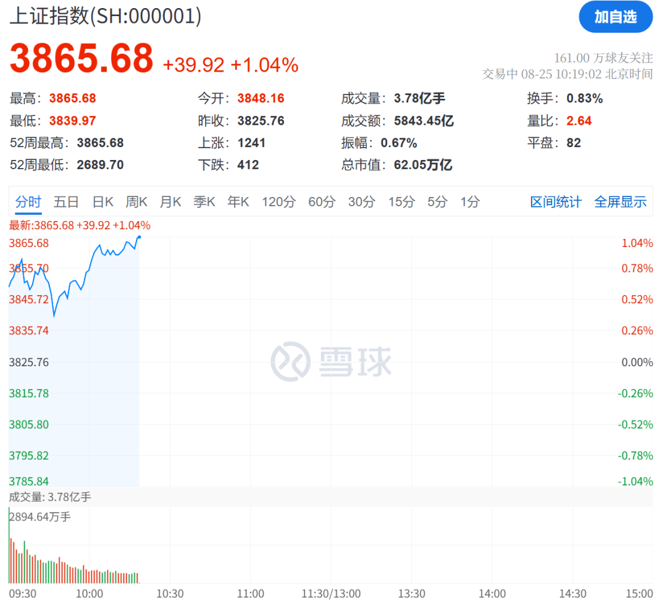Viewport: 667px width, 604px height.
Task: Show the 年K chart
Action: click(x=238, y=202)
